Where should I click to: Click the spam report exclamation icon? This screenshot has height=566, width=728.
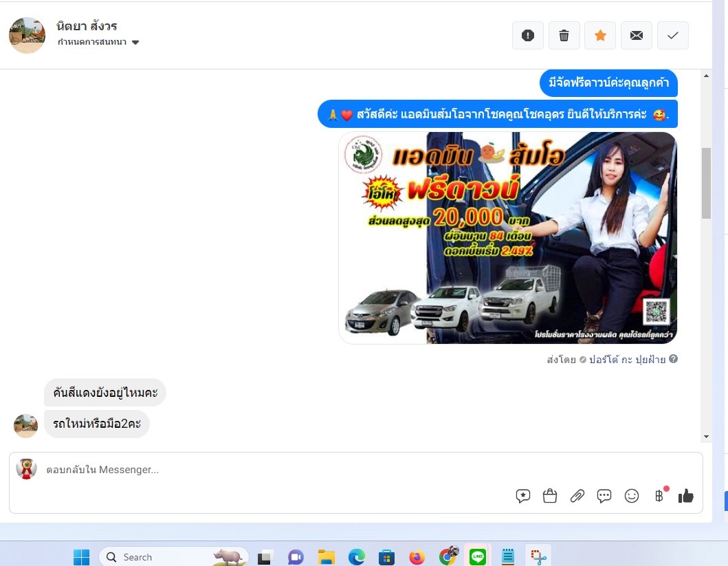coord(528,36)
